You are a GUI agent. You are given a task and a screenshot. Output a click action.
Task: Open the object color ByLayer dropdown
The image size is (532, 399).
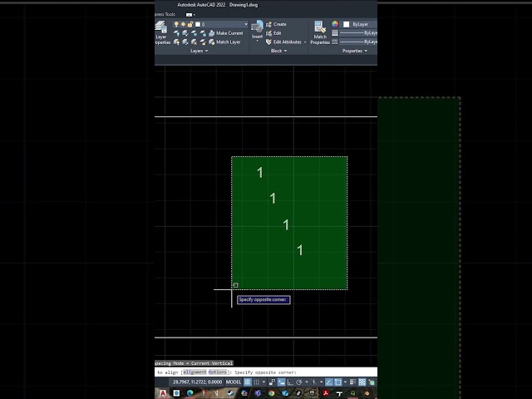[x=358, y=24]
